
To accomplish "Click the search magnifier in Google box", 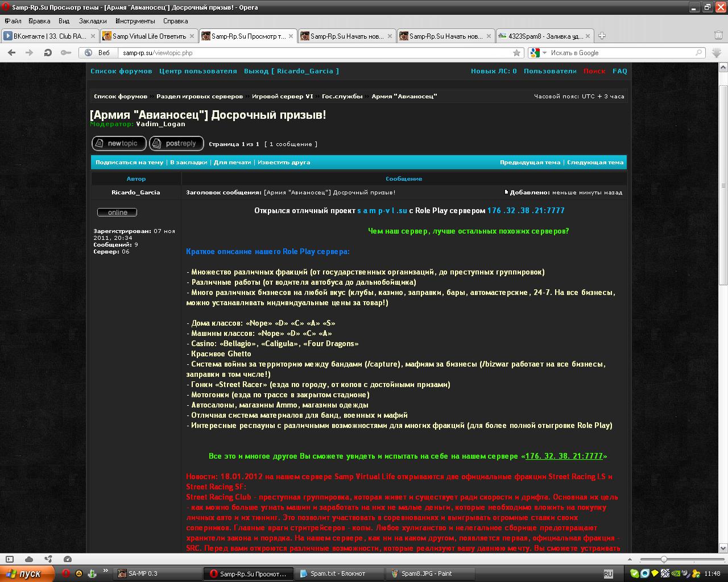I will coord(699,53).
